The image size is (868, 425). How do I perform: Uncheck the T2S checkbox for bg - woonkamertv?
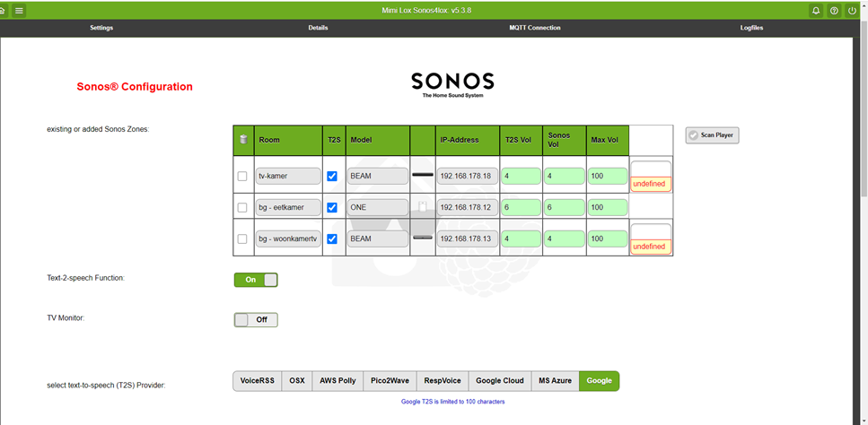[332, 239]
